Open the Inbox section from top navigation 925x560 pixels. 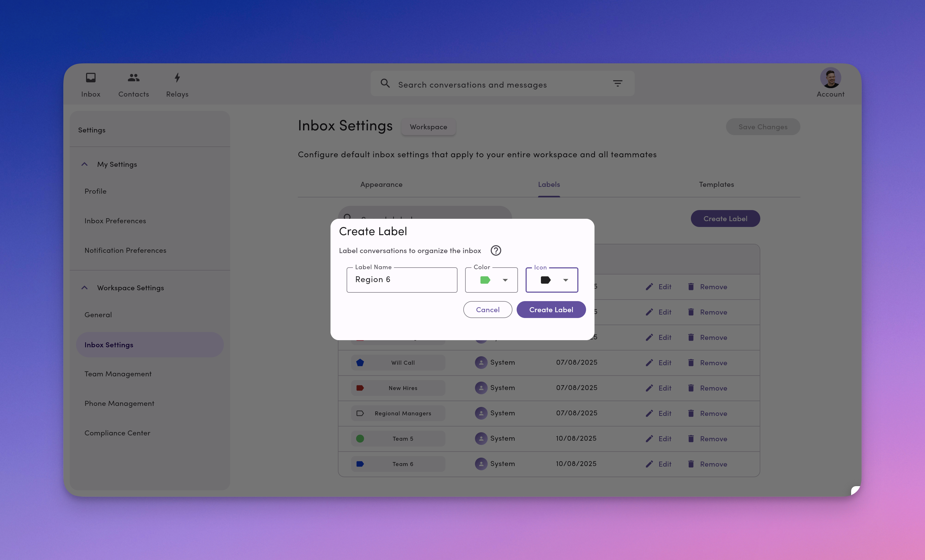[x=91, y=83]
